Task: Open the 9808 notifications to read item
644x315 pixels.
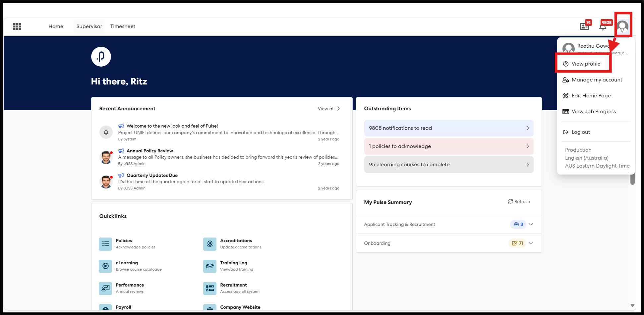Action: 448,128
